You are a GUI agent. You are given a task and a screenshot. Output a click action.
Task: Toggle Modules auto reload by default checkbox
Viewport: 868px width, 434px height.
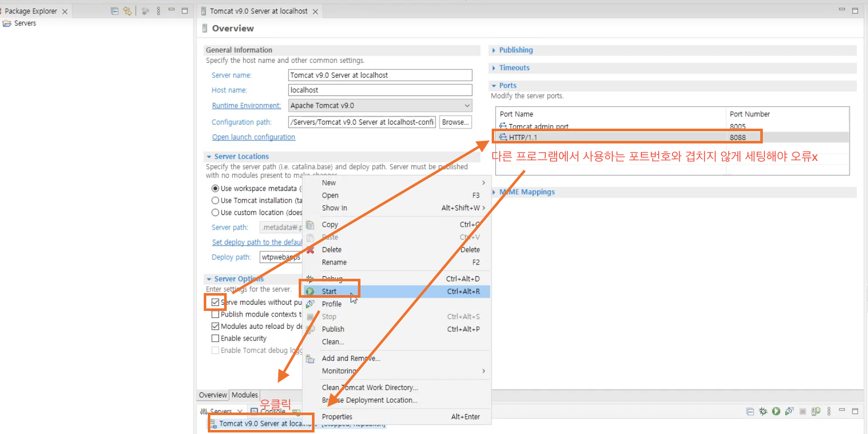point(215,326)
